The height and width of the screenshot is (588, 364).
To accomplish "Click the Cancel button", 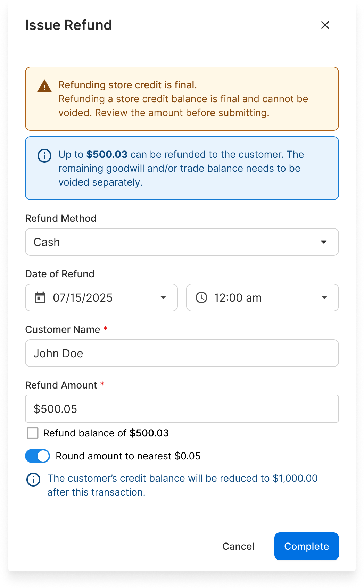I will [x=238, y=546].
